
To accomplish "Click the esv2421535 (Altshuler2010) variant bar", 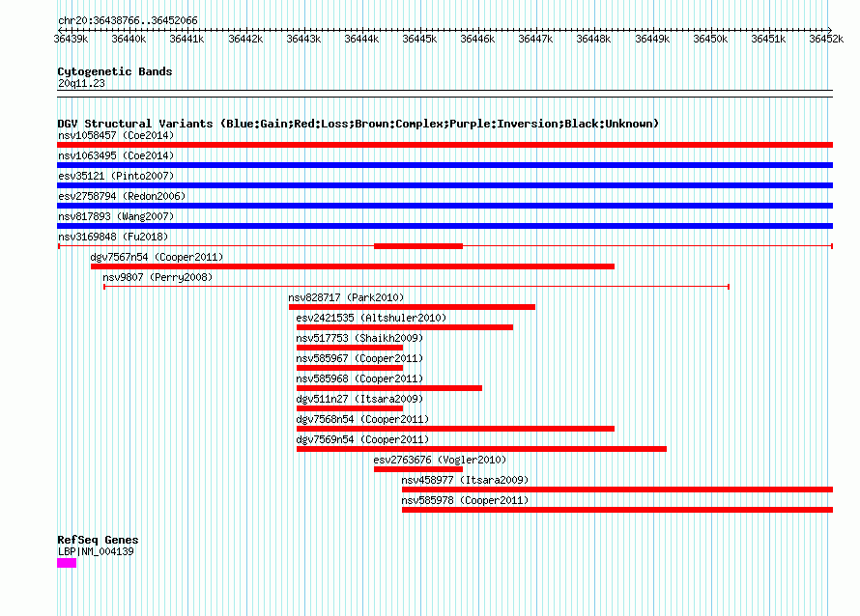I will pyautogui.click(x=405, y=327).
